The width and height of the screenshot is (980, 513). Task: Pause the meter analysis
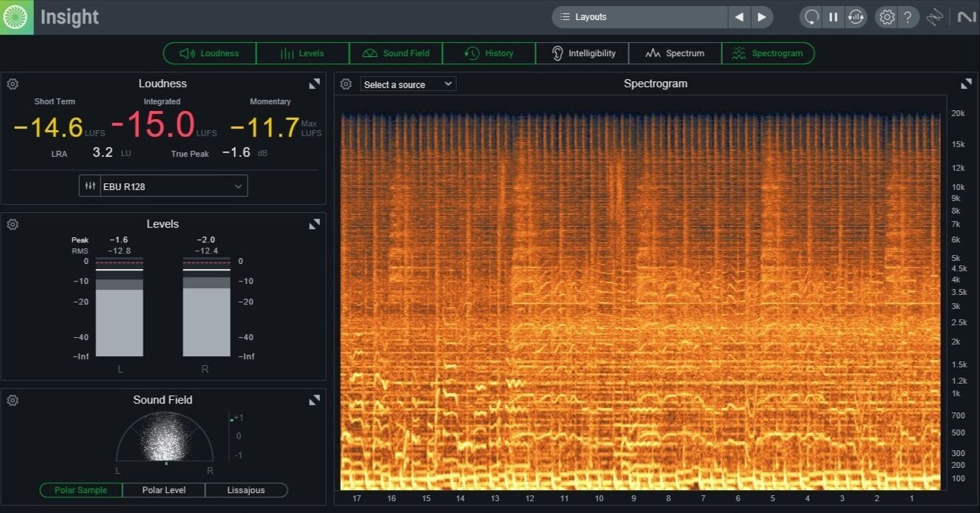tap(834, 17)
